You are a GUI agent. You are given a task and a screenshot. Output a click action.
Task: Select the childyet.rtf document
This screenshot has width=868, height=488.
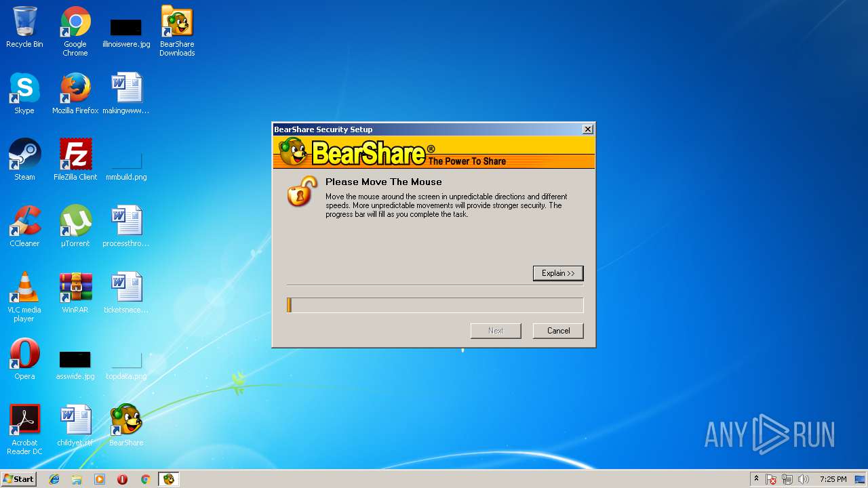tap(75, 426)
